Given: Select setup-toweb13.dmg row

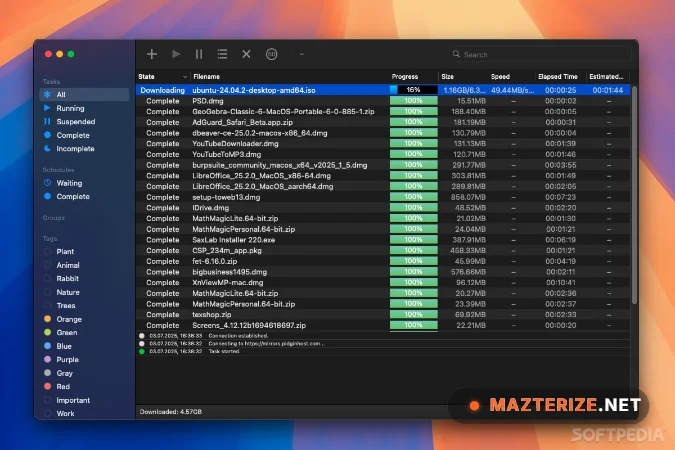Looking at the screenshot, I should [x=383, y=197].
